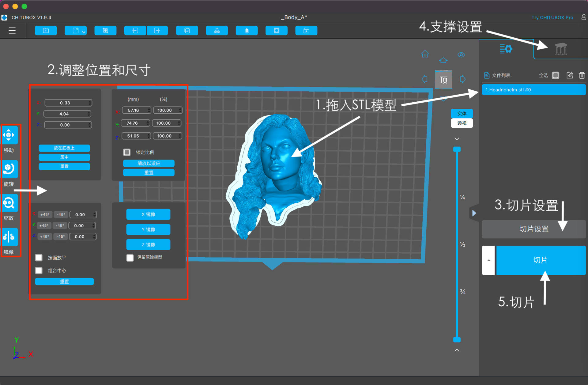Click Try CHITUBOX Pro link

coord(552,17)
